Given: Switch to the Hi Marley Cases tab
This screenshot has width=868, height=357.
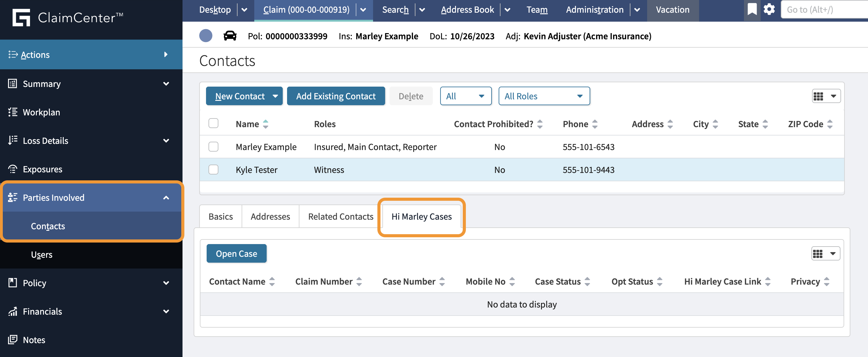Looking at the screenshot, I should (421, 217).
